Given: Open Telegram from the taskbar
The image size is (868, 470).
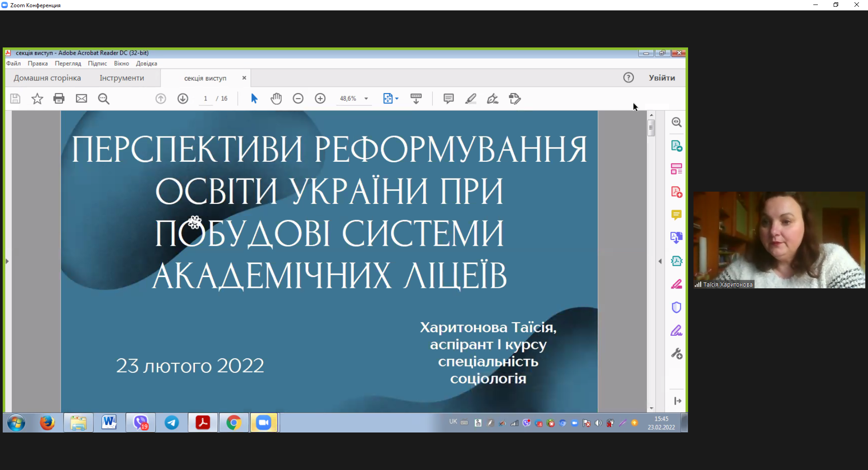Looking at the screenshot, I should [172, 423].
